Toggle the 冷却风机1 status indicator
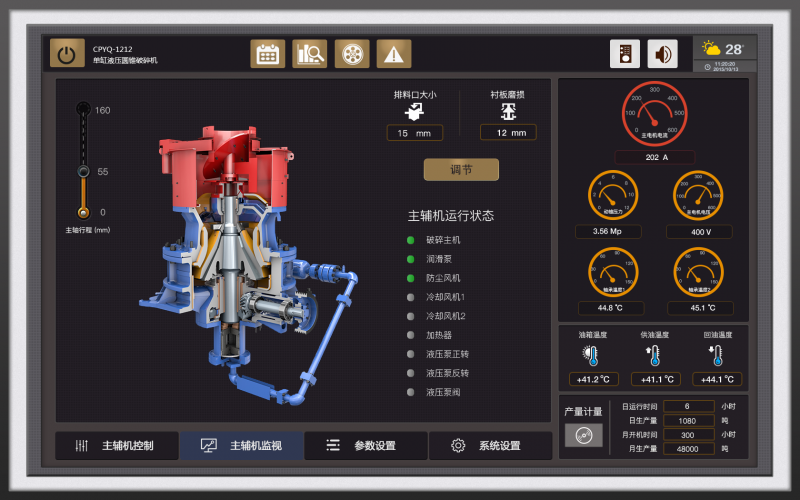The width and height of the screenshot is (800, 500). 410,297
